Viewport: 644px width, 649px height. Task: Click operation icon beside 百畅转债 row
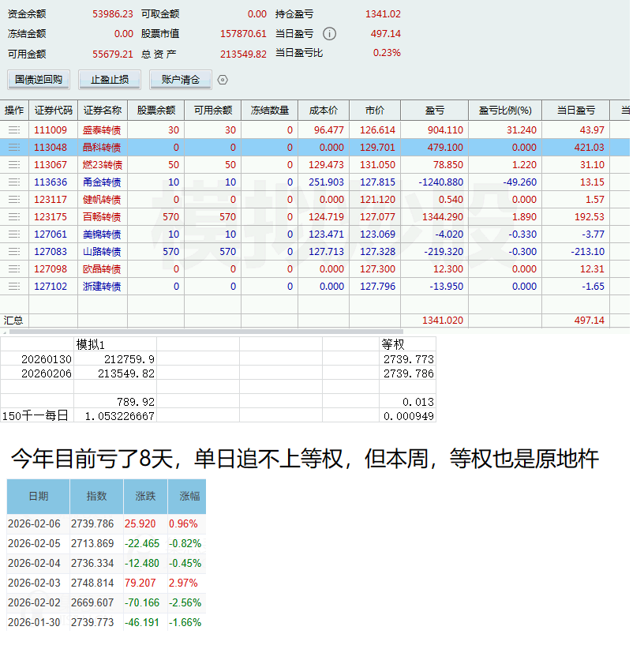coord(14,217)
